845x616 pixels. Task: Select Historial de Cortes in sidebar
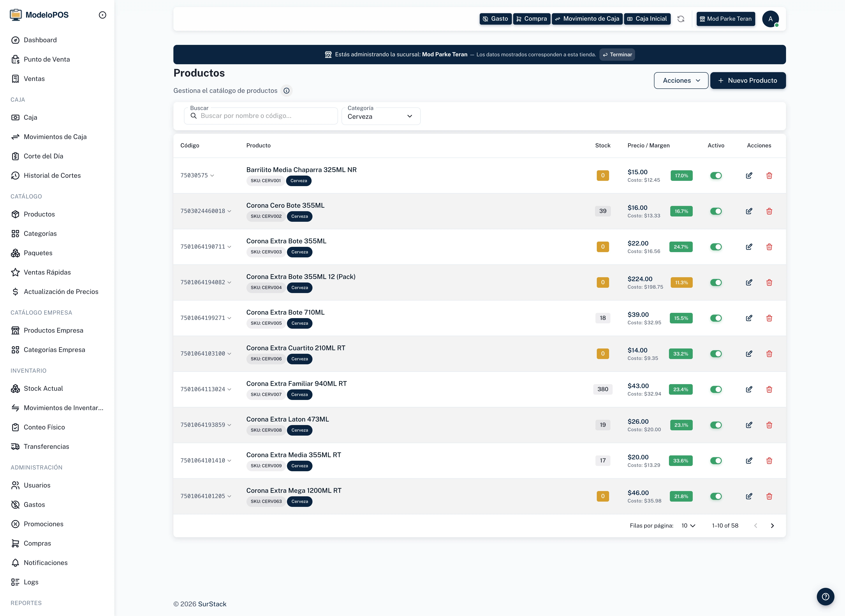point(52,175)
